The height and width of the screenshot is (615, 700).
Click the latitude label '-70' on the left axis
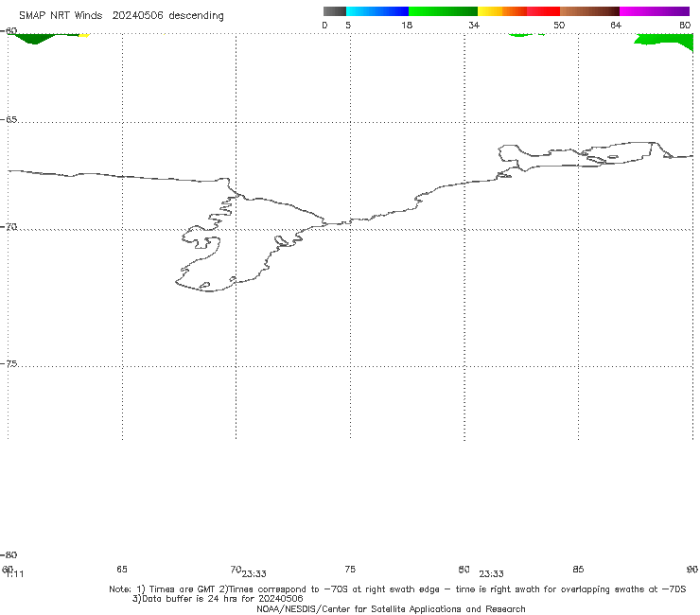9,227
